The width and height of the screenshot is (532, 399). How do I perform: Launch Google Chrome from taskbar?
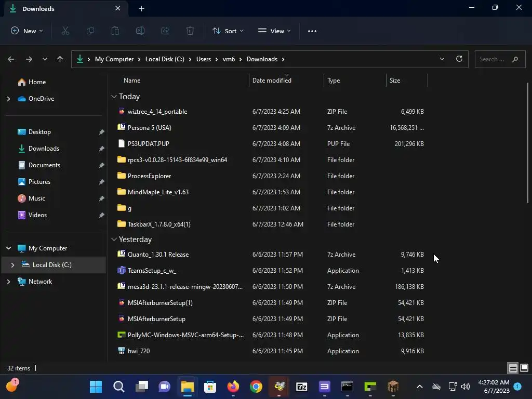click(256, 387)
